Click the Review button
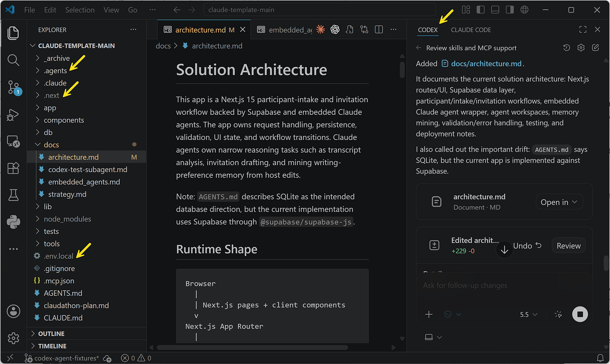Screen dimensions: 610x364 tap(569, 246)
